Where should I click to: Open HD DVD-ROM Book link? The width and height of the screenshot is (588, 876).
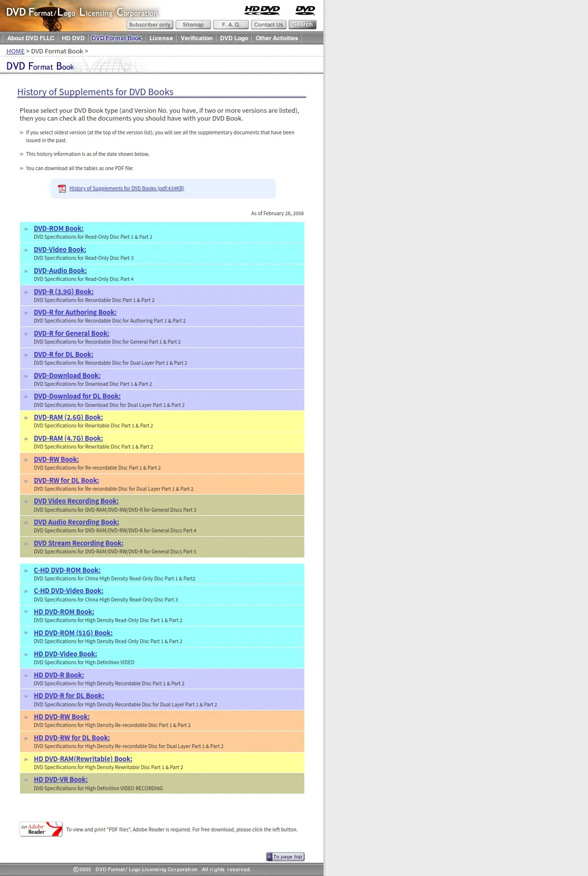[64, 612]
